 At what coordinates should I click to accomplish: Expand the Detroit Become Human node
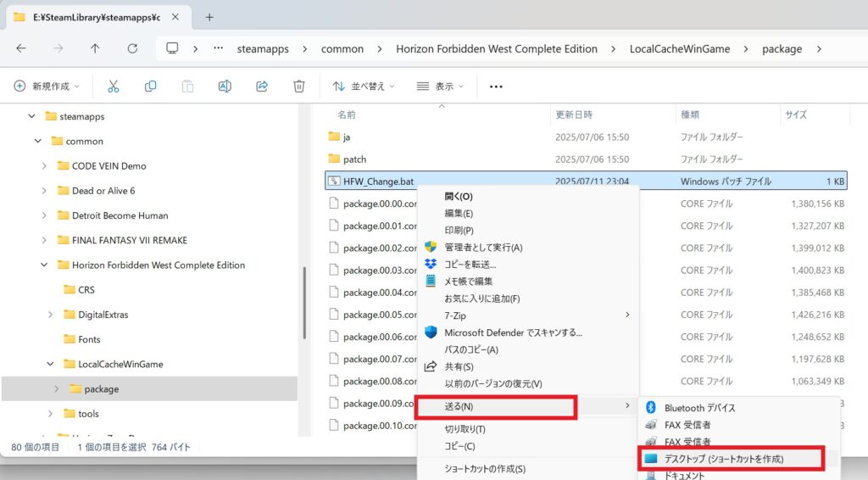[x=44, y=215]
